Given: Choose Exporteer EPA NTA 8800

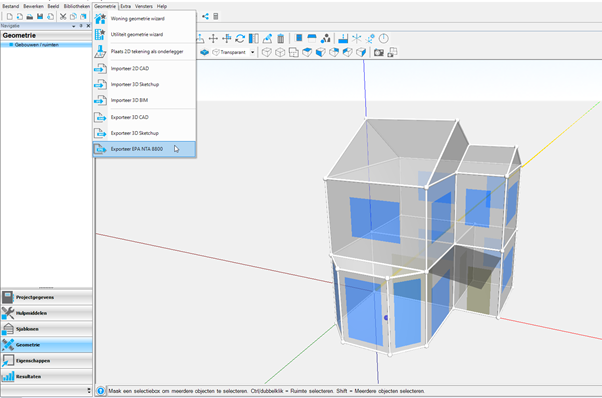Looking at the screenshot, I should (144, 149).
